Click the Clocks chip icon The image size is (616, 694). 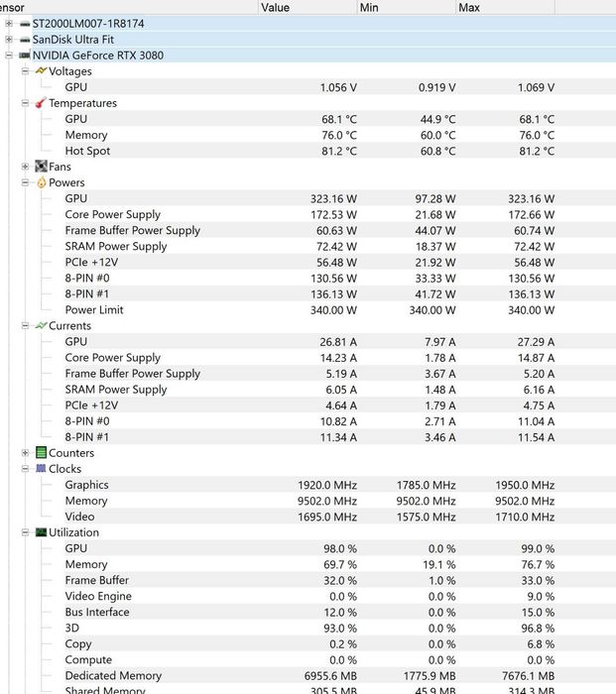coord(41,468)
